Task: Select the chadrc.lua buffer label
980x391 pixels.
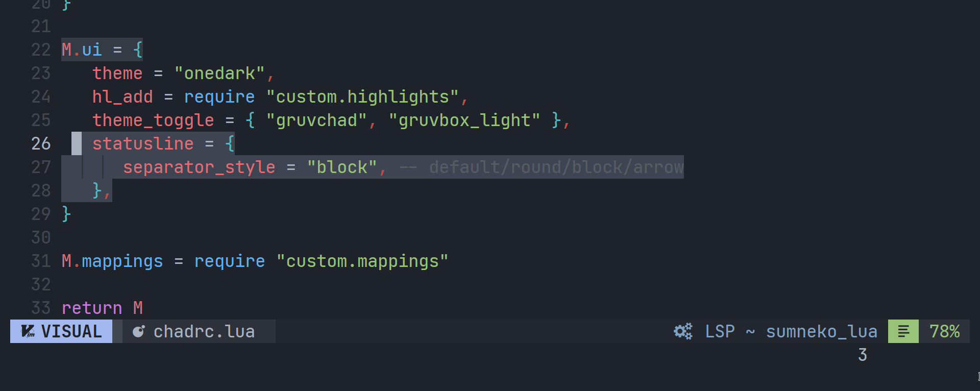Action: 204,331
